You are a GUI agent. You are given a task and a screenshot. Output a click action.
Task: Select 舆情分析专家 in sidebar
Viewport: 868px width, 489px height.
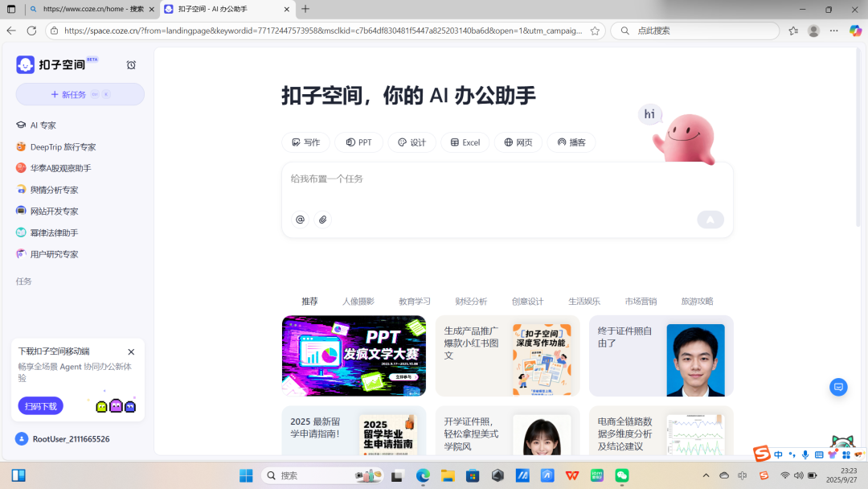click(47, 189)
